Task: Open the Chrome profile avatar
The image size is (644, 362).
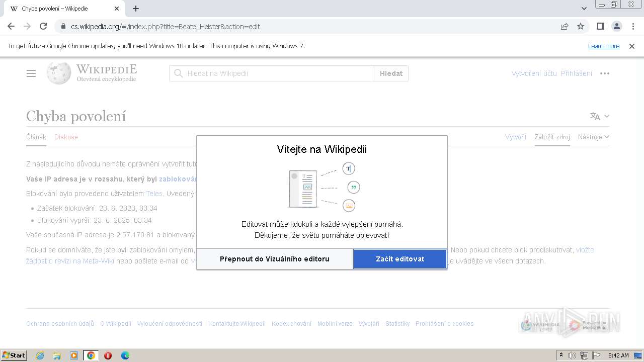Action: click(616, 26)
